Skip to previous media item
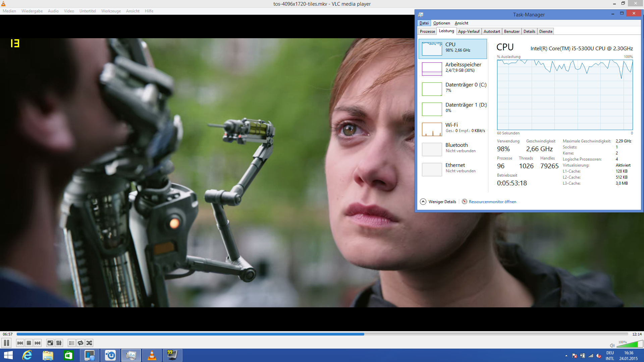Screen dimensions: 644x362 tap(20, 343)
